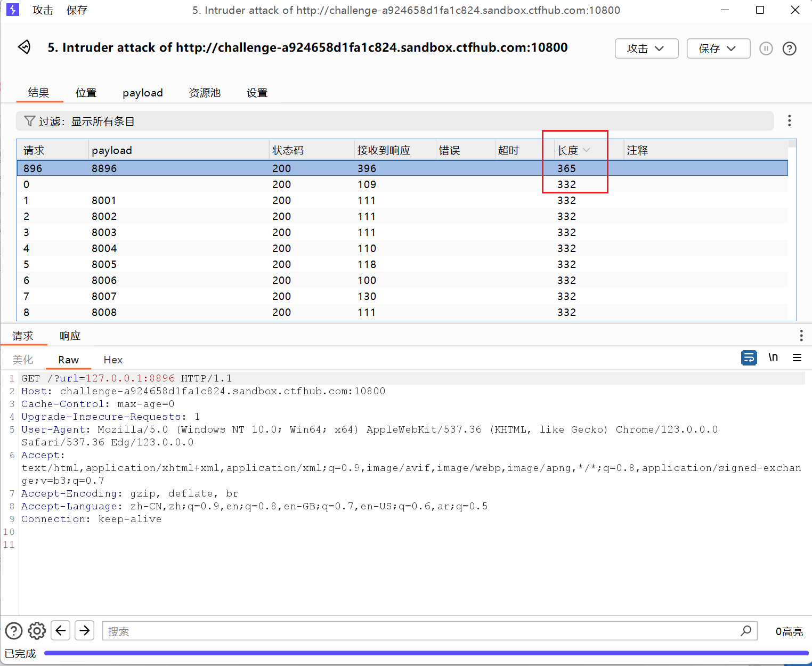
Task: Click the Connection: keep-alive header line
Action: [x=91, y=519]
